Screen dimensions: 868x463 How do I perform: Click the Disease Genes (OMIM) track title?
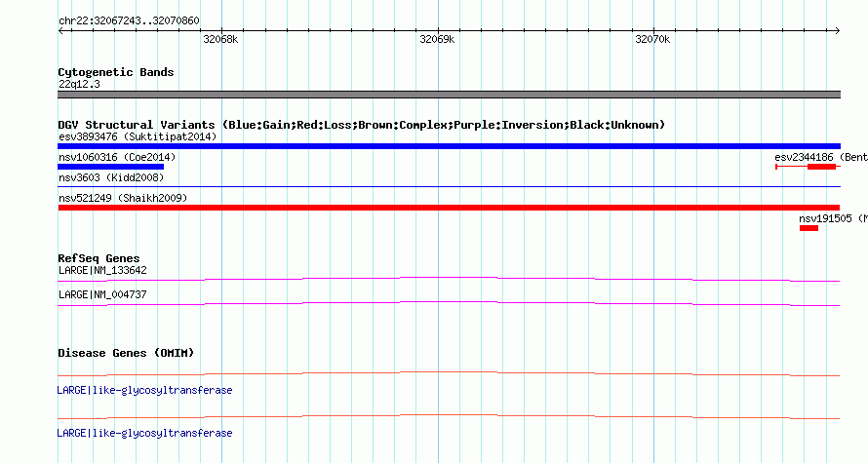coord(126,353)
